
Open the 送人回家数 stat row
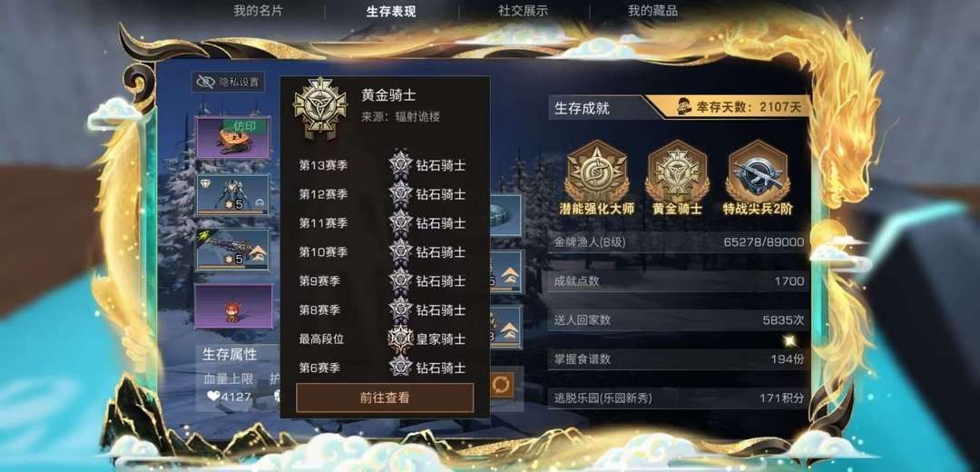678,320
